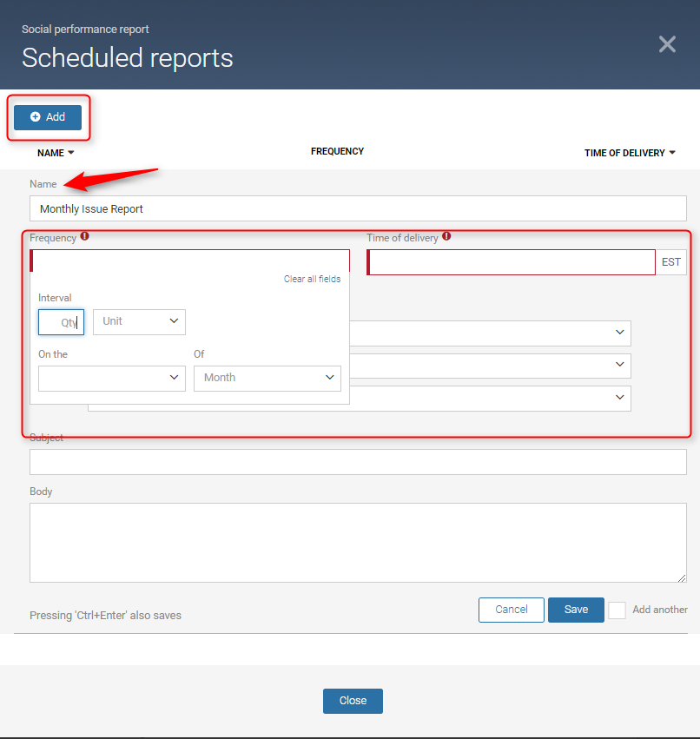The image size is (700, 739).
Task: Click the Time of delivery warning icon
Action: pyautogui.click(x=446, y=236)
